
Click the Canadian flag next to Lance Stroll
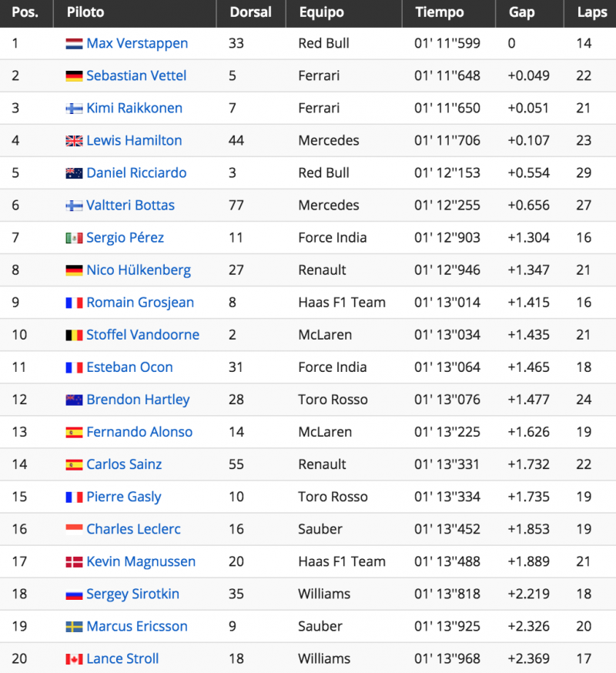point(74,659)
